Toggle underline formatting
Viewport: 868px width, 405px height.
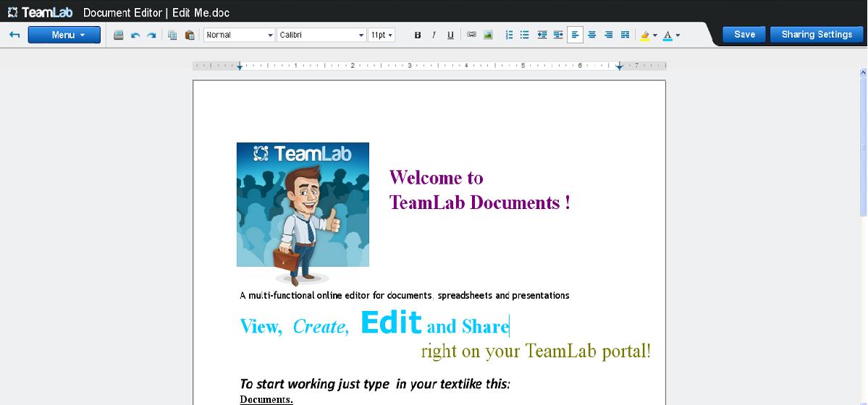(450, 35)
